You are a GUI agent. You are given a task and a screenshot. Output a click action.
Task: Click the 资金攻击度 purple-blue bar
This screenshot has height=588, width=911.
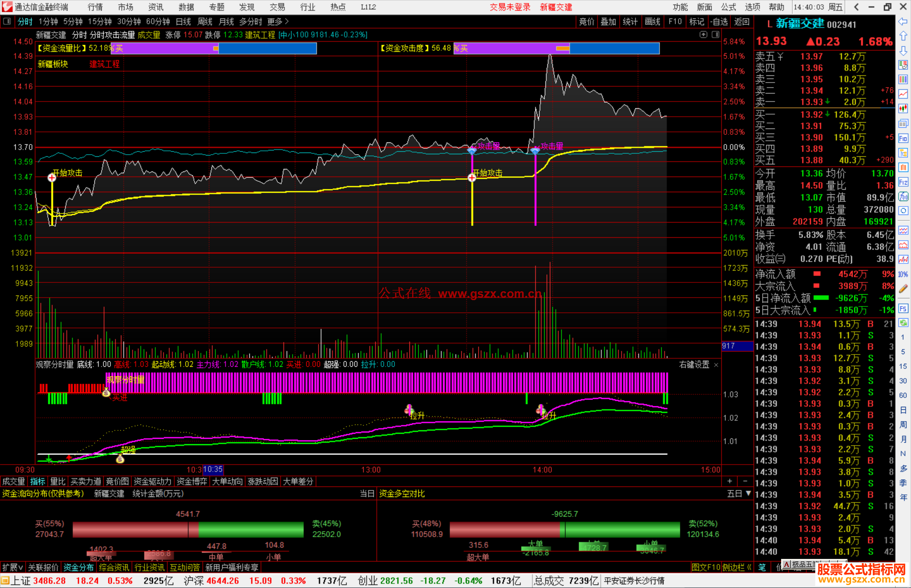click(x=556, y=48)
